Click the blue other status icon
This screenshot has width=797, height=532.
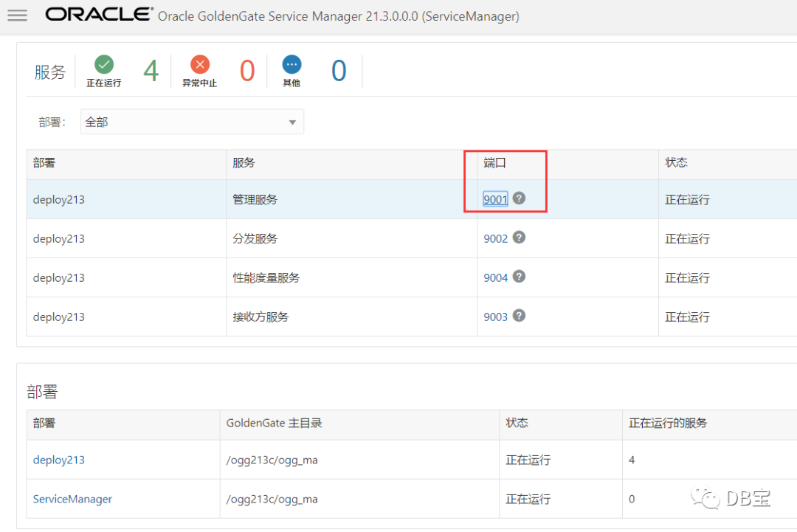point(291,64)
